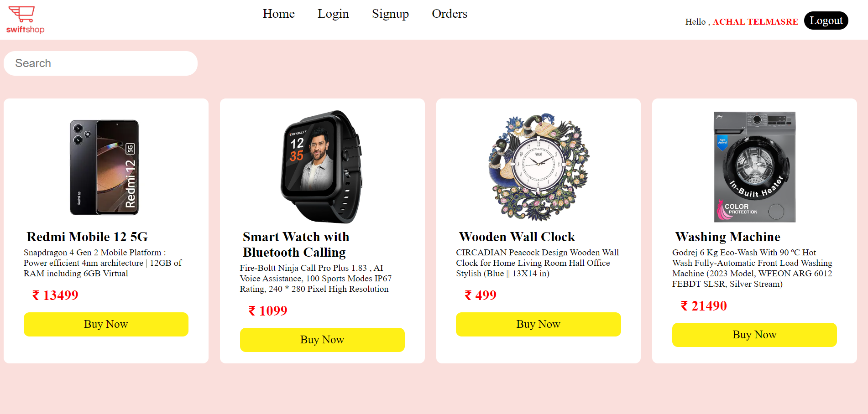Click the username ACHAL TELMASRE
Screen dimensions: 868x414
pos(755,22)
